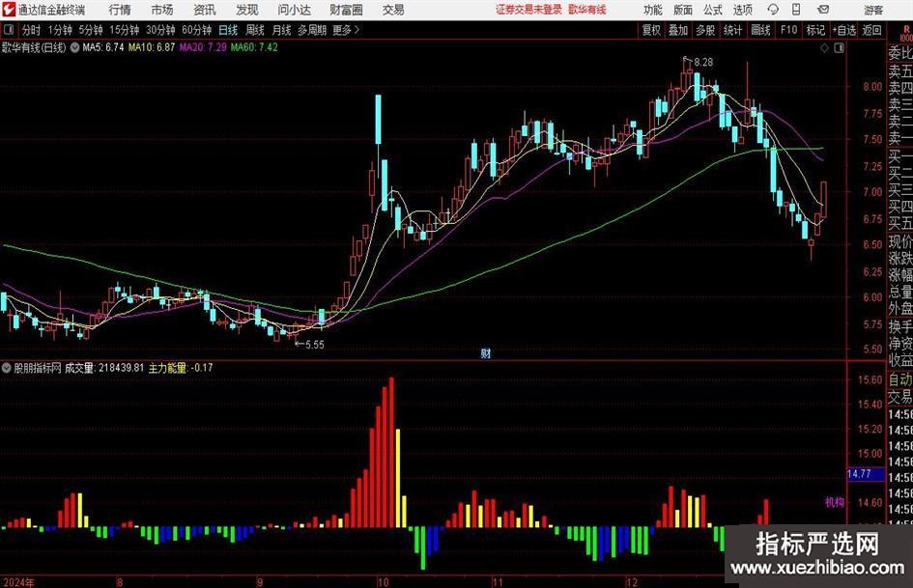Switch to 30分钟 period tab
This screenshot has width=913, height=588.
coord(160,30)
